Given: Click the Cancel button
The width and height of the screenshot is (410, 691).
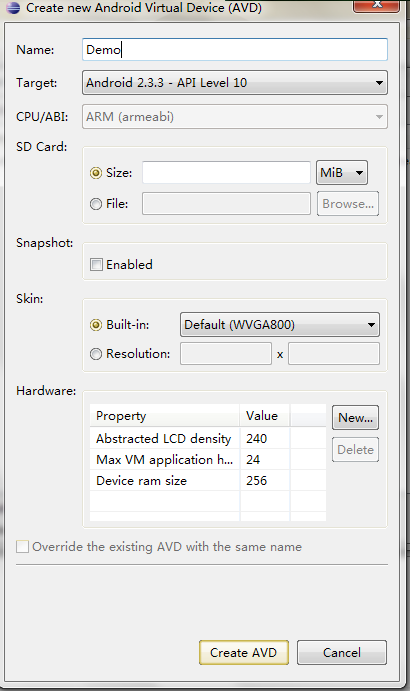Looking at the screenshot, I should point(342,652).
